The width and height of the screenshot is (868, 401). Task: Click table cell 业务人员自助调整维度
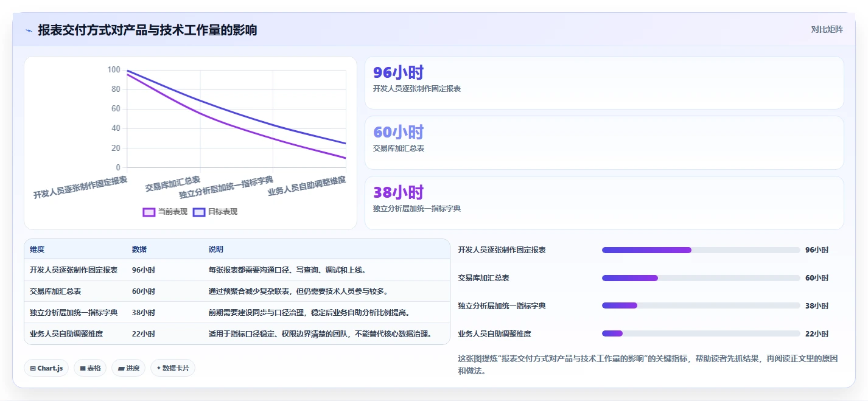coord(66,334)
